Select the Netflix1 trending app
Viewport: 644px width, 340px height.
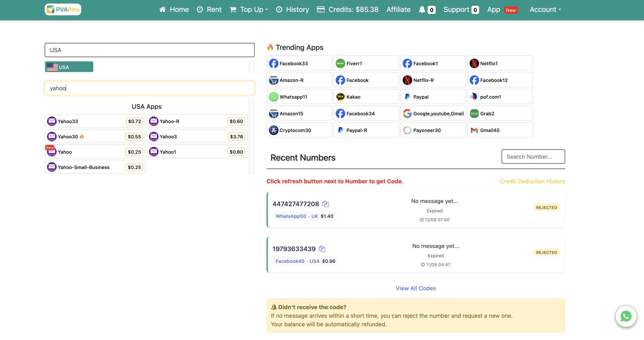coord(500,63)
